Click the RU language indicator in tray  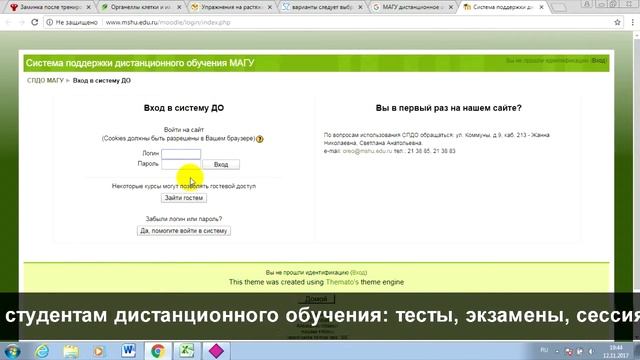click(544, 350)
